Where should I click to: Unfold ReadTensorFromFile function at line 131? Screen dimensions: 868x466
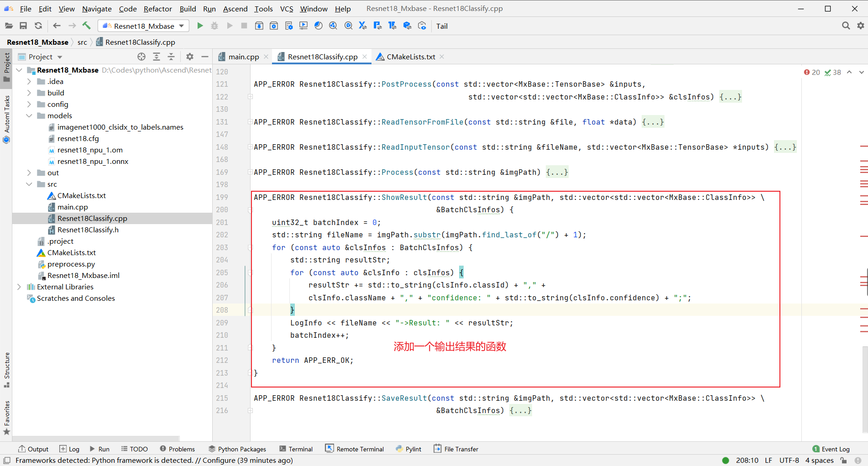[x=250, y=122]
